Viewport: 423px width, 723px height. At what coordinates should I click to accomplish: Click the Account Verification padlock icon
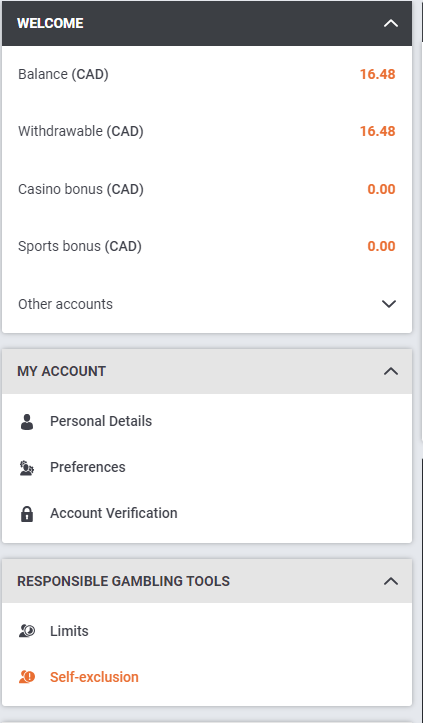tap(27, 513)
